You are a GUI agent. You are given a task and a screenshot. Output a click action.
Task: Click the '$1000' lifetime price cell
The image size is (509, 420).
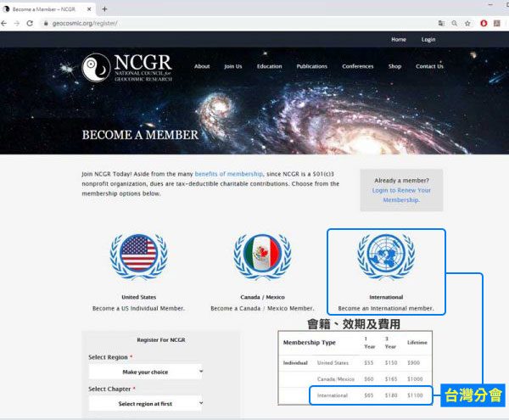pos(415,378)
